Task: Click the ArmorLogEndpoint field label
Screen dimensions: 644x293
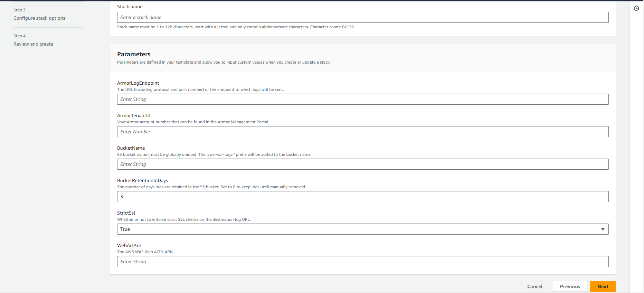Action: [138, 83]
